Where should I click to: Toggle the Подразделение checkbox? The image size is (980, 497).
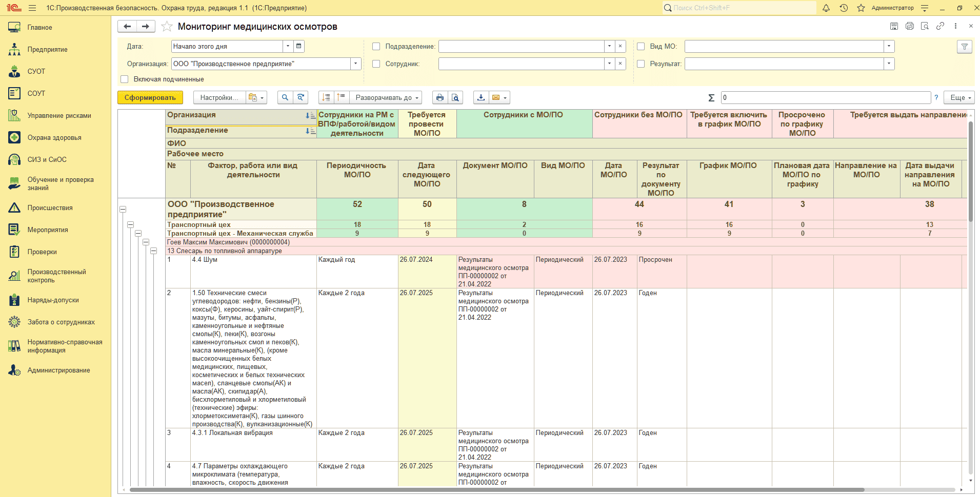click(376, 46)
